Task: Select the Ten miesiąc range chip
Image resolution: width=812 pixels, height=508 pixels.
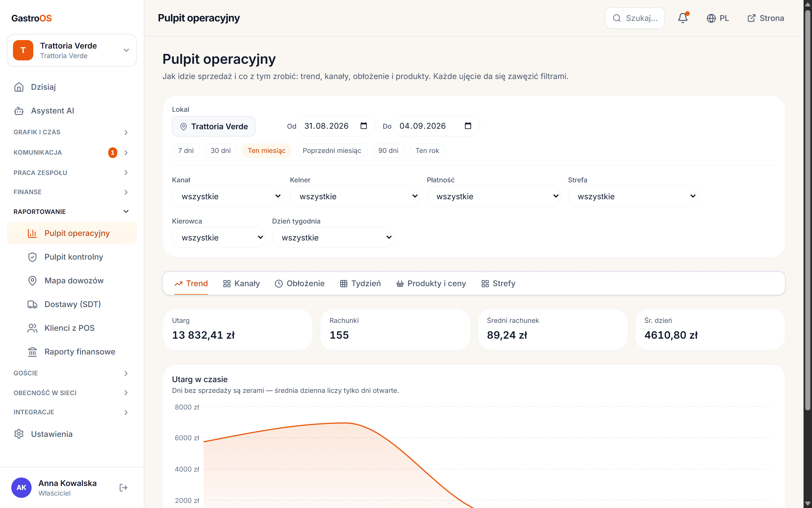Action: (266, 150)
